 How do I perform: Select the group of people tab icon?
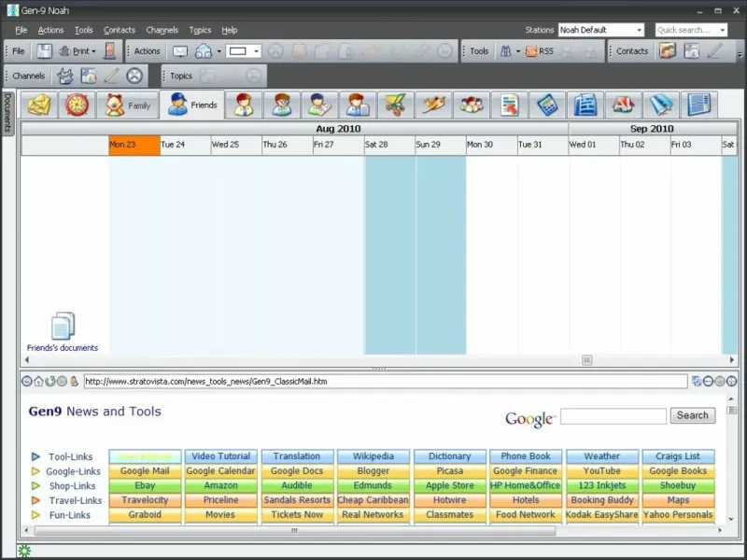tap(472, 105)
